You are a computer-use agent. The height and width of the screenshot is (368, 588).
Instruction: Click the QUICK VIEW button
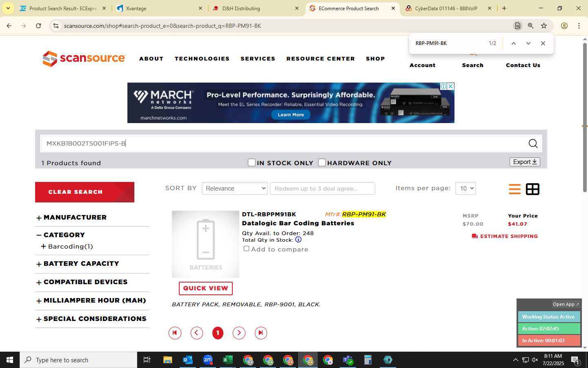pos(206,288)
